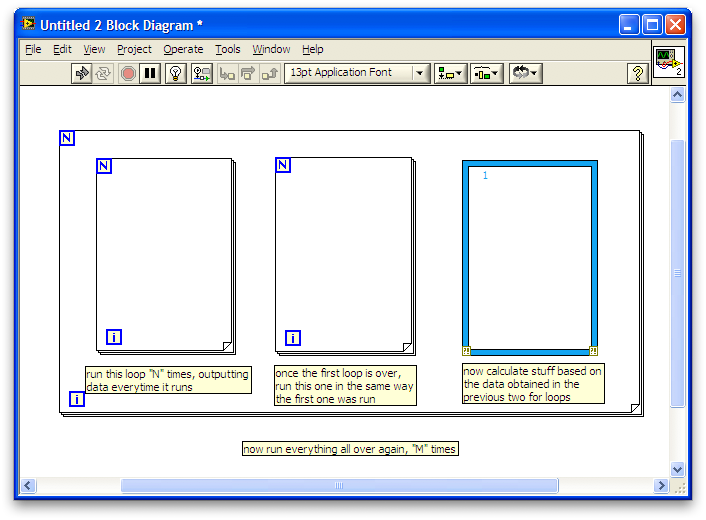
Task: Select the second inner loop's i terminal
Action: coord(293,338)
